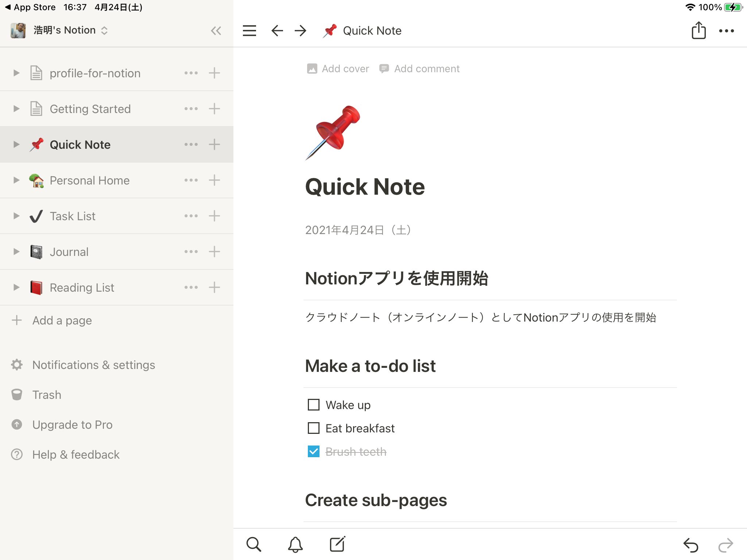Expand Task List page tree
Viewport: 747px width, 560px height.
point(16,216)
